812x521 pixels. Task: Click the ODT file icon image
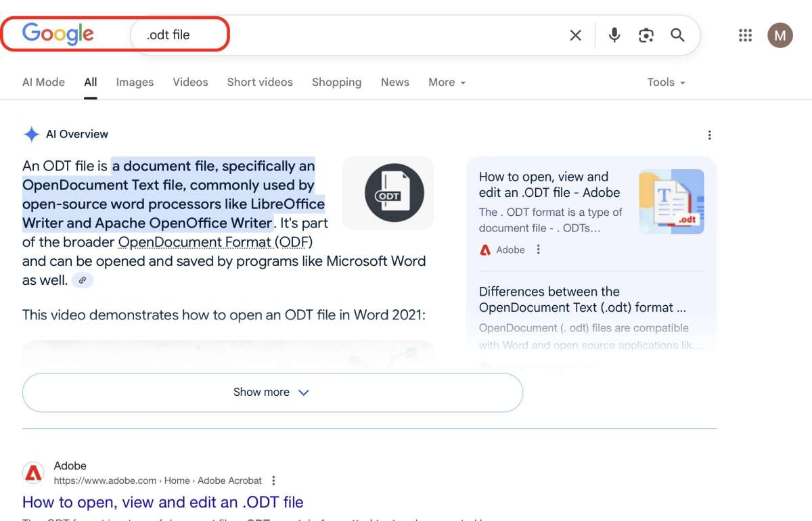coord(388,194)
